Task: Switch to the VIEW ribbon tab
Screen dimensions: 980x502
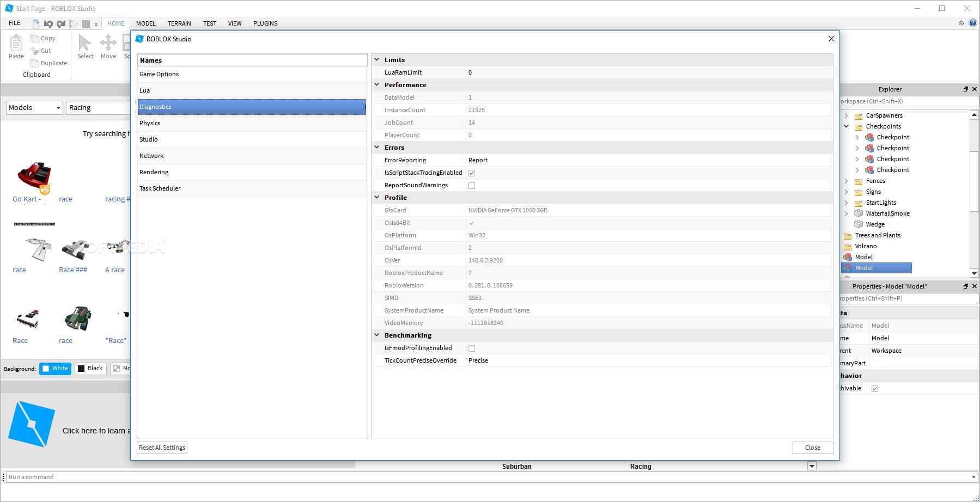Action: [x=235, y=23]
